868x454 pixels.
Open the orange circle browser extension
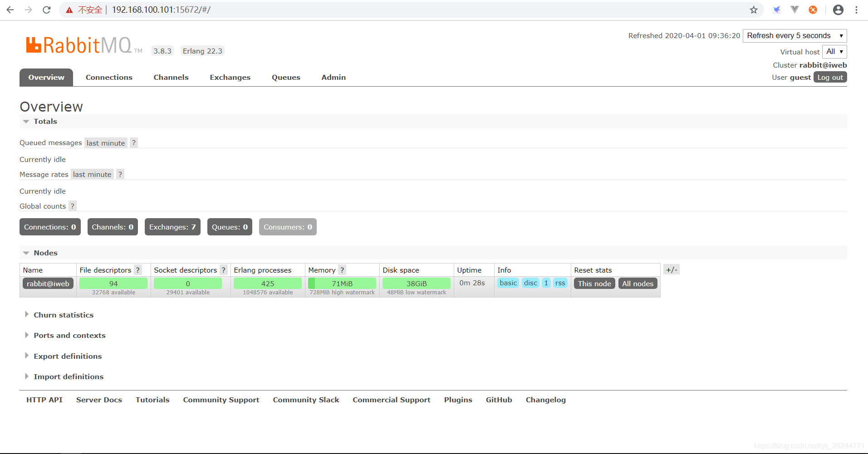[813, 10]
